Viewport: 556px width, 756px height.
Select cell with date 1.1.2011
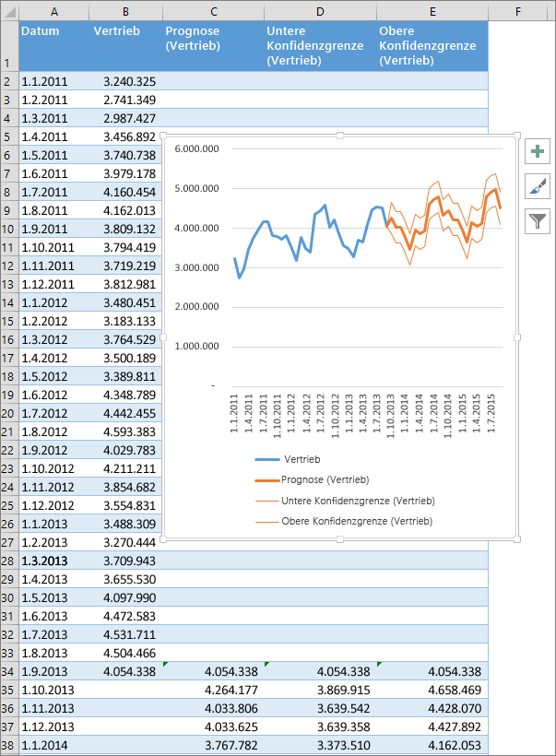54,81
